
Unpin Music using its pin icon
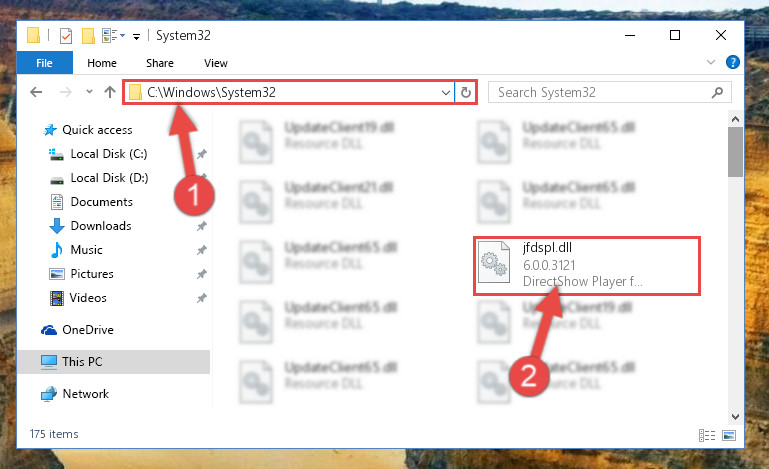pyautogui.click(x=202, y=250)
